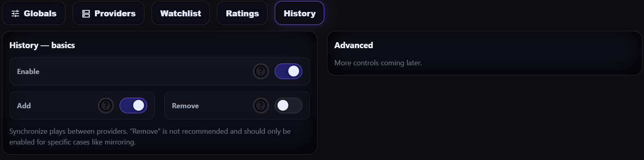Click the server icon on Providers tab
The image size is (644, 160).
[x=86, y=14]
